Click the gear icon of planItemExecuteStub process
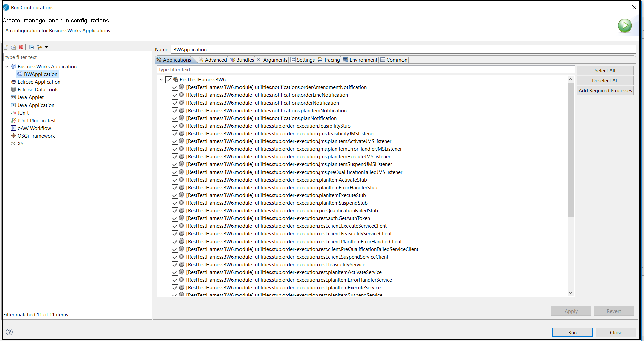Screen dimensions: 644x341 tap(182, 195)
